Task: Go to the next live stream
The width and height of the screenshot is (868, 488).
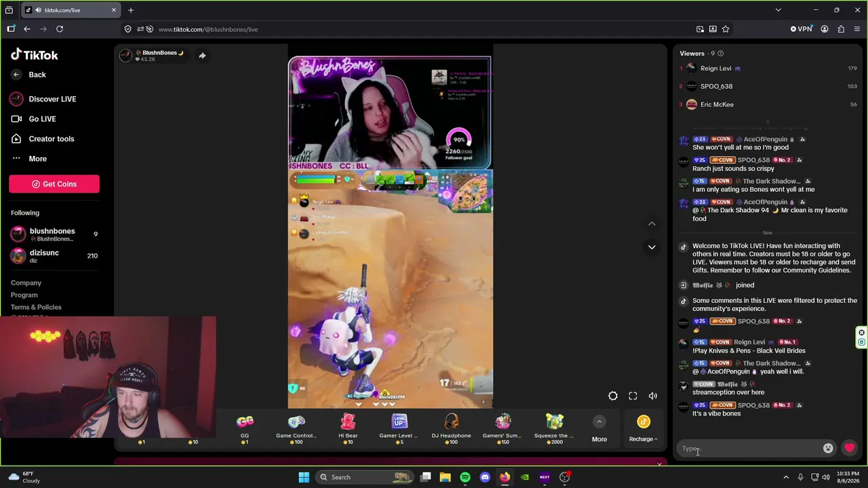Action: 652,247
